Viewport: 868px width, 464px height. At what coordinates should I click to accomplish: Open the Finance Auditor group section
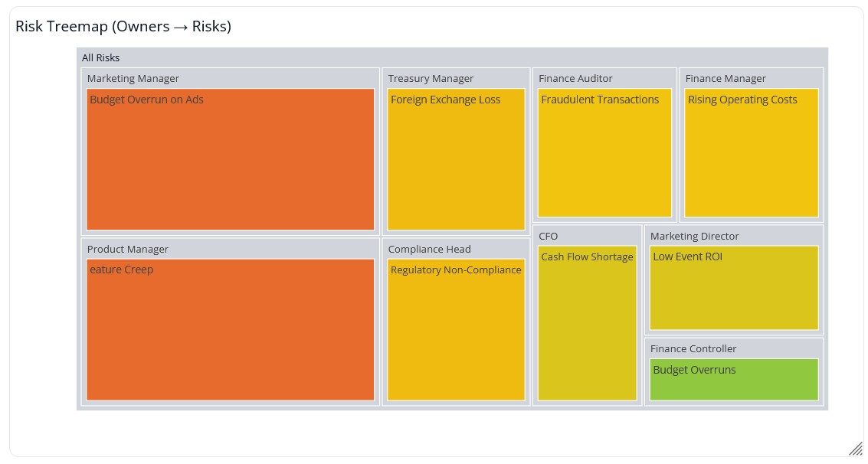(575, 78)
